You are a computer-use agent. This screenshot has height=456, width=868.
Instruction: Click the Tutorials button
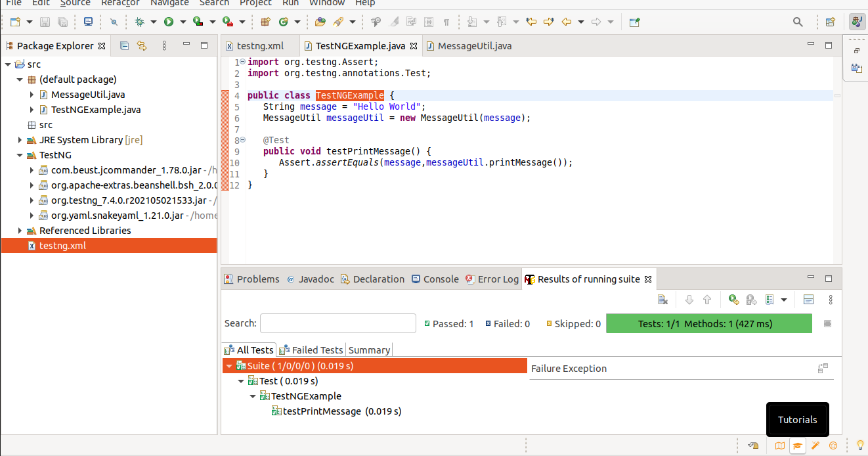tap(797, 419)
